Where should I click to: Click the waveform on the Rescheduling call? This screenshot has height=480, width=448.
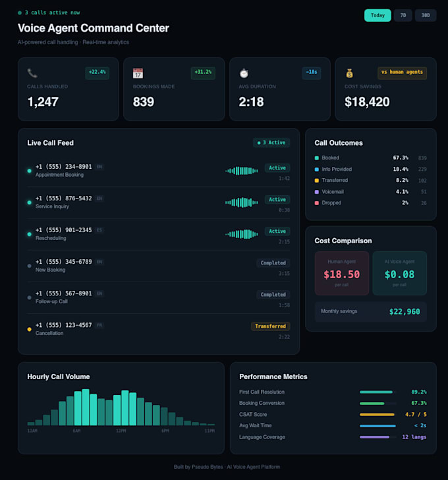(242, 234)
